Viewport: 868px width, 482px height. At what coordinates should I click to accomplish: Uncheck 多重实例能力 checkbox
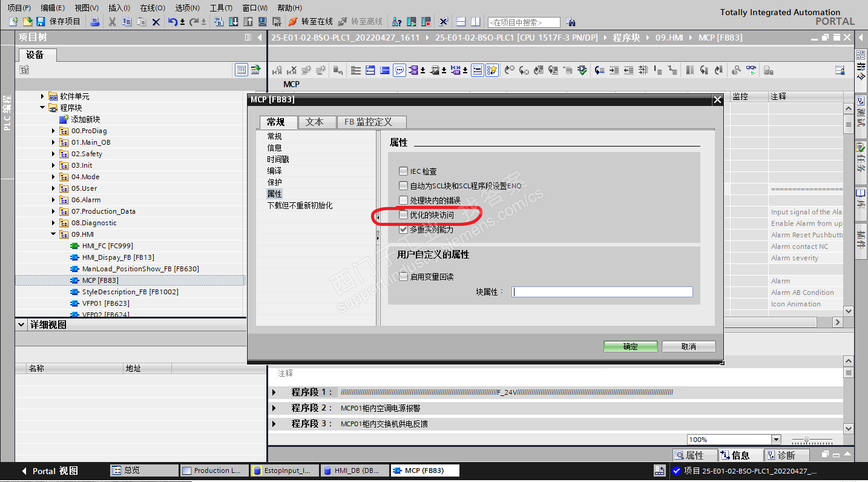[x=404, y=229]
